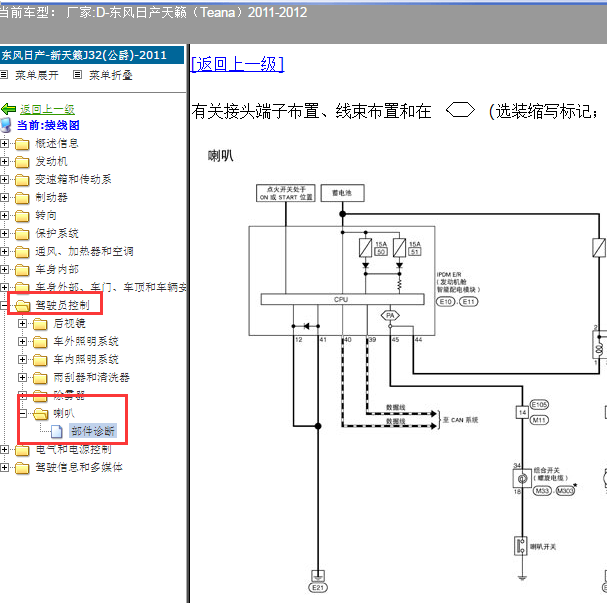Click the 发动机 folder icon

tap(22, 162)
